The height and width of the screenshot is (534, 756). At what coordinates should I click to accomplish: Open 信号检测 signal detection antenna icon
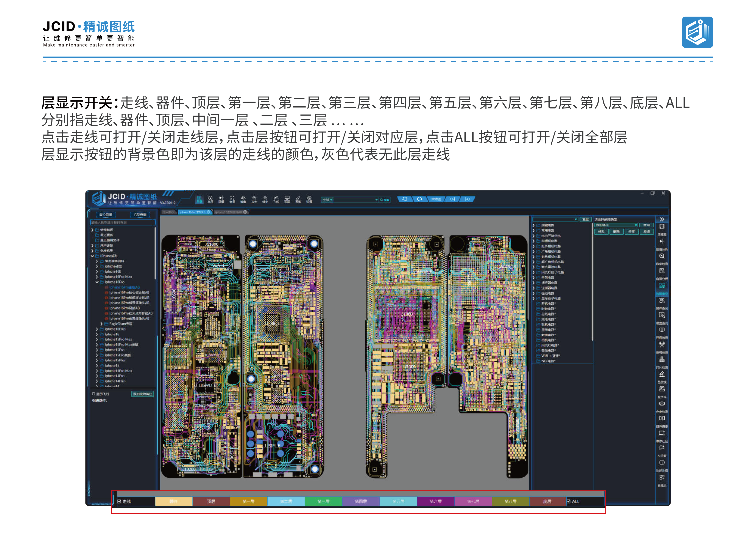tap(662, 347)
